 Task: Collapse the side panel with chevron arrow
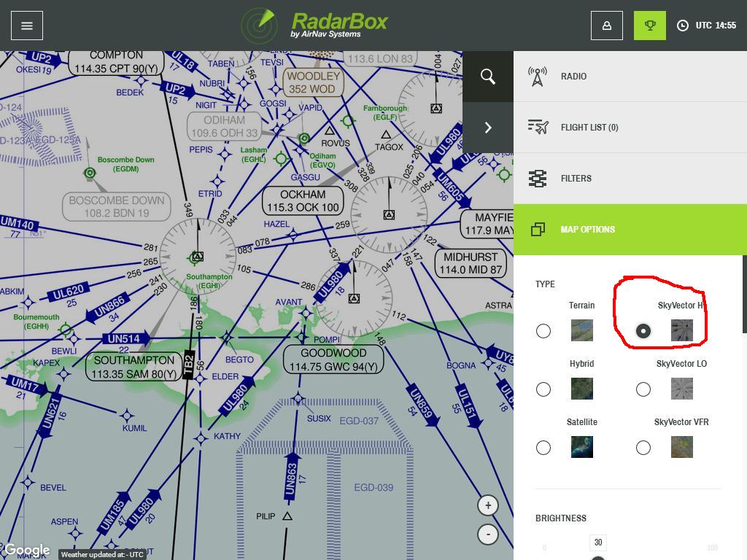point(488,128)
